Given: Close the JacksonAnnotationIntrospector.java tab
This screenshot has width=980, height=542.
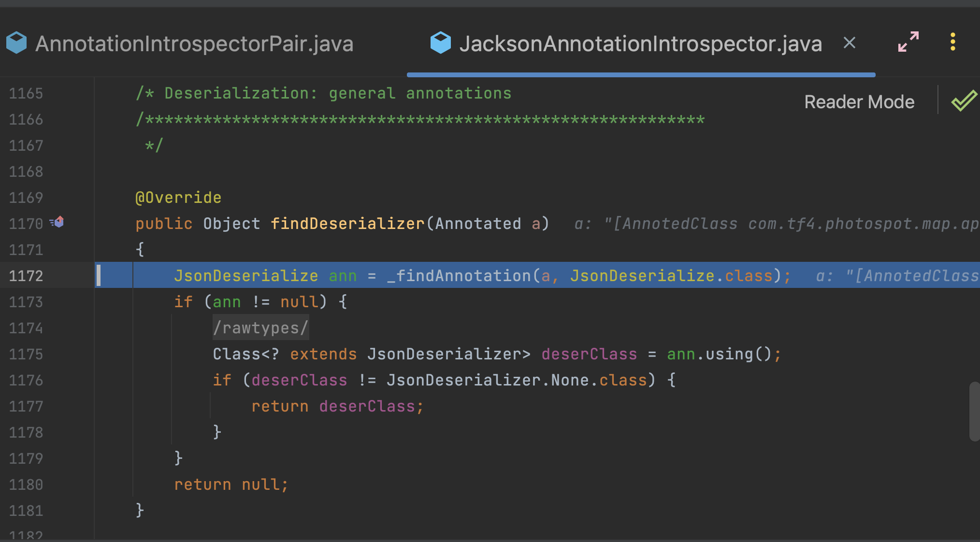Looking at the screenshot, I should point(849,43).
